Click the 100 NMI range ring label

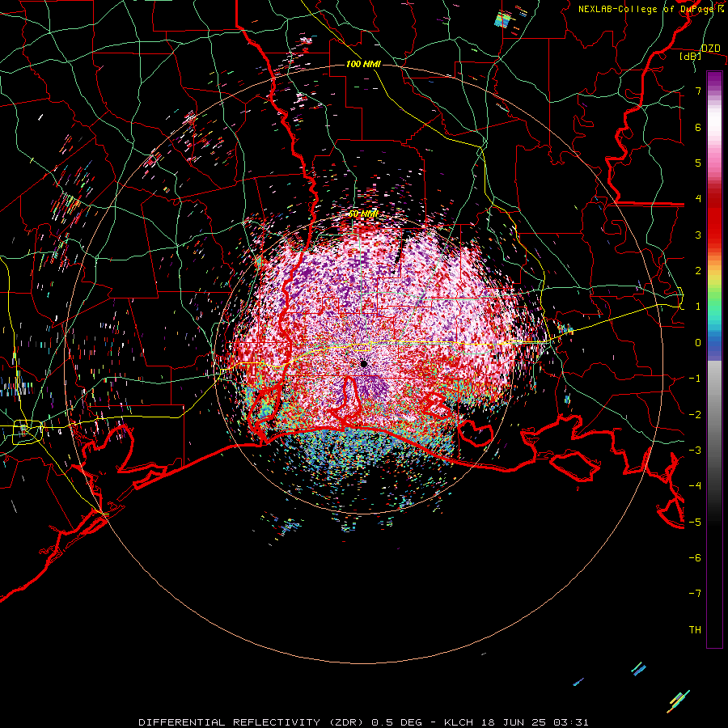363,64
